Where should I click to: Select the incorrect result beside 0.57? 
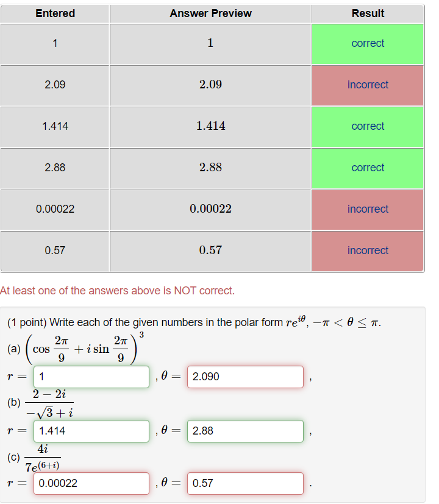click(x=367, y=250)
